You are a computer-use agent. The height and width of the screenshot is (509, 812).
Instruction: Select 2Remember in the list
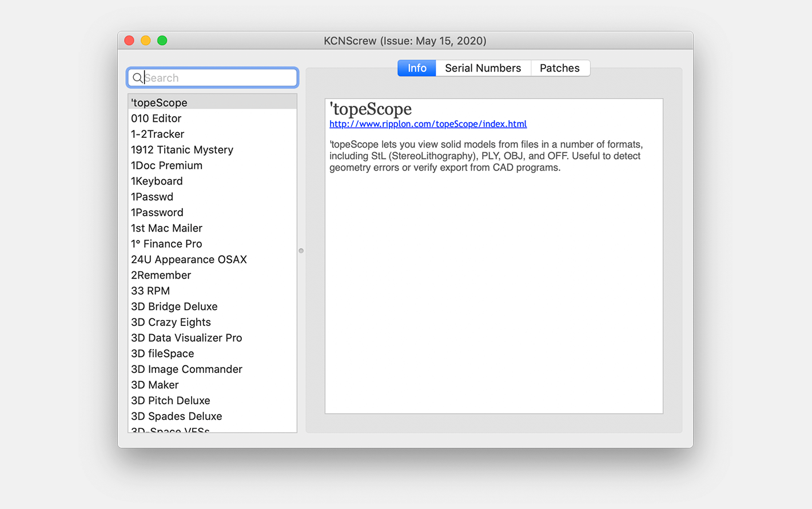click(212, 275)
